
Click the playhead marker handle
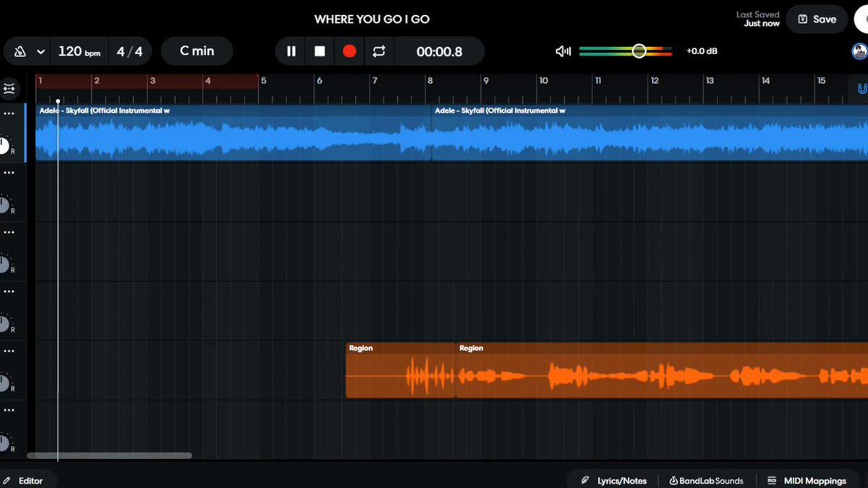coord(58,101)
